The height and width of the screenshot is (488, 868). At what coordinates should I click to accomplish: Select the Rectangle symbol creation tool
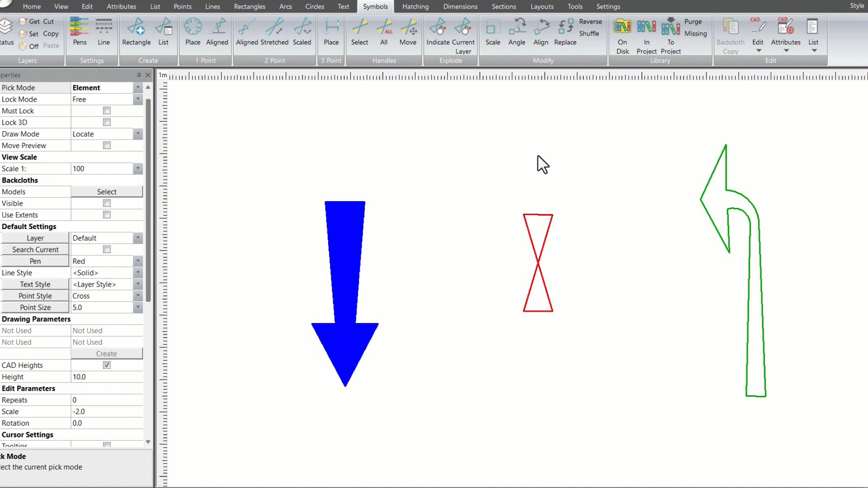click(x=136, y=32)
